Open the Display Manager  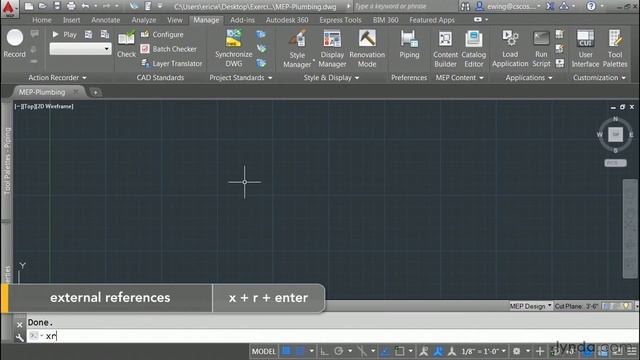tap(332, 48)
